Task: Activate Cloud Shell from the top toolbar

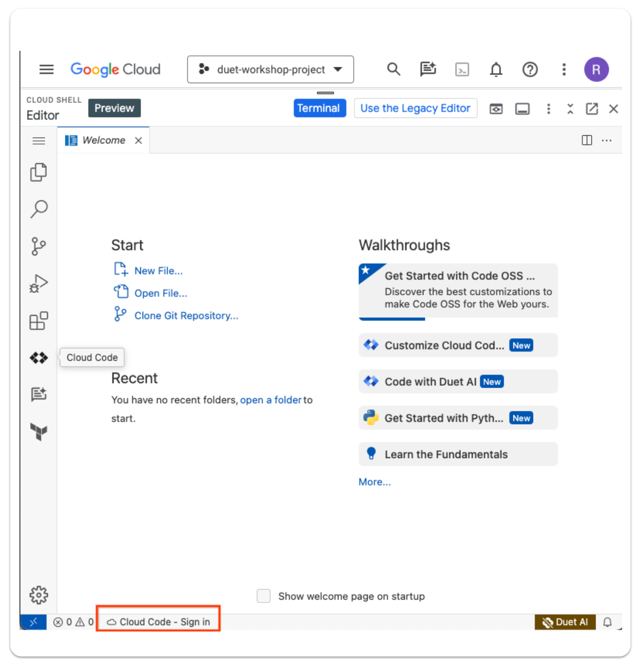Action: [x=462, y=69]
